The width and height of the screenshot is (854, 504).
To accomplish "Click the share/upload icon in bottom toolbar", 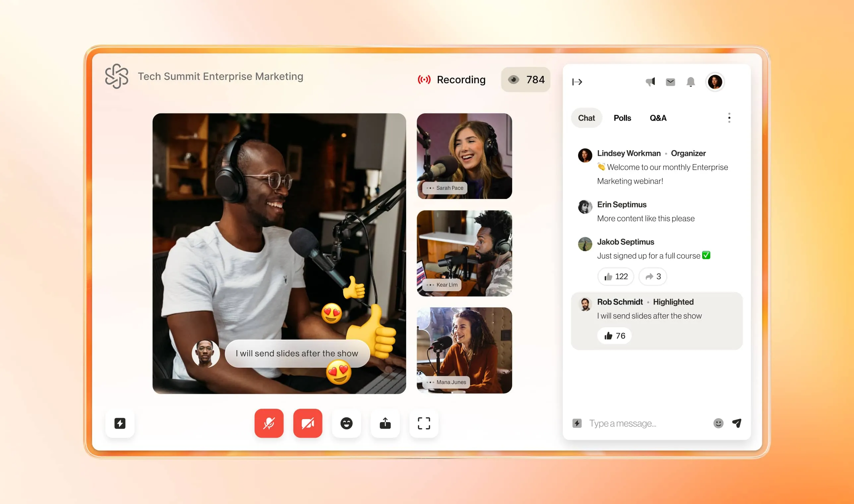I will pos(385,423).
